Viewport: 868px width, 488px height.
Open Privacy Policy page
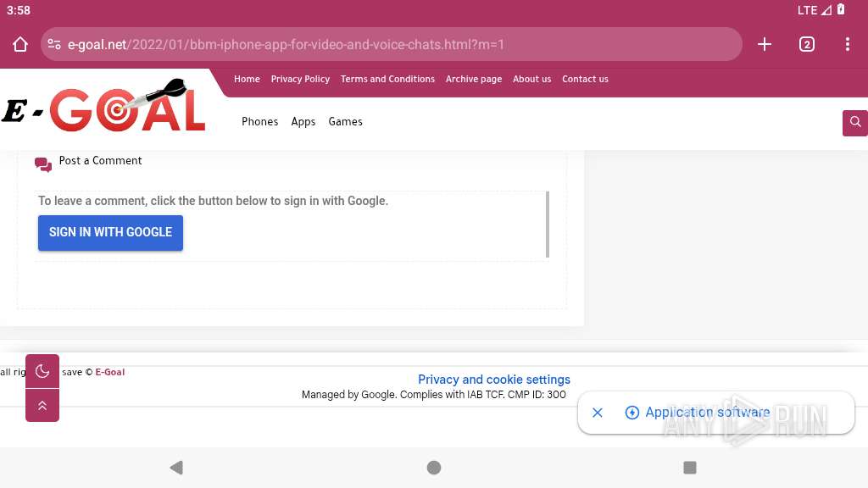pyautogui.click(x=300, y=79)
